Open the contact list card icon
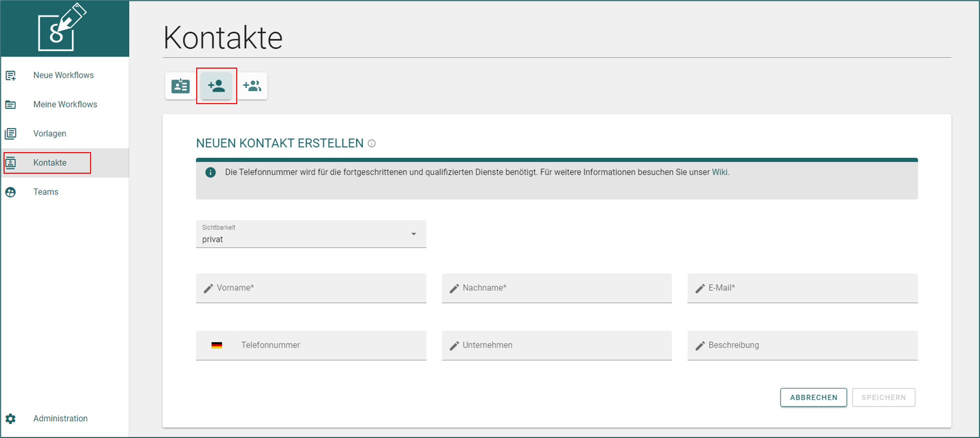Viewport: 980px width, 438px height. point(180,86)
